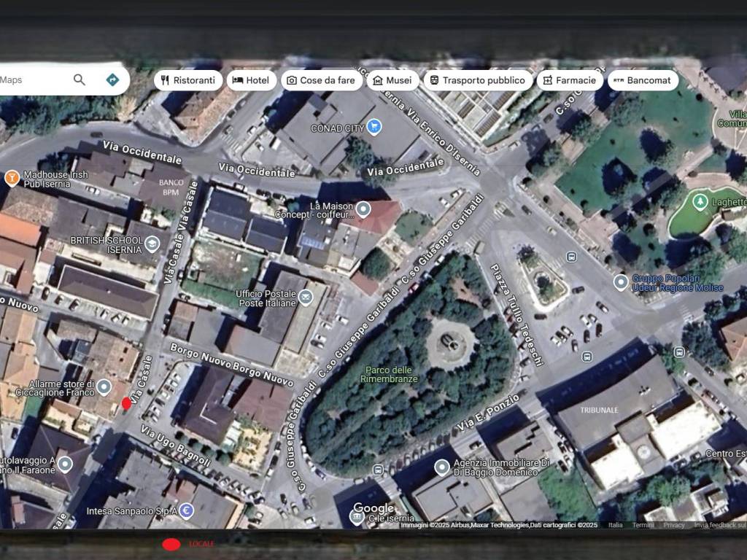747x560 pixels.
Task: Click the CONAD CITY shopping cart pin
Action: [x=374, y=127]
